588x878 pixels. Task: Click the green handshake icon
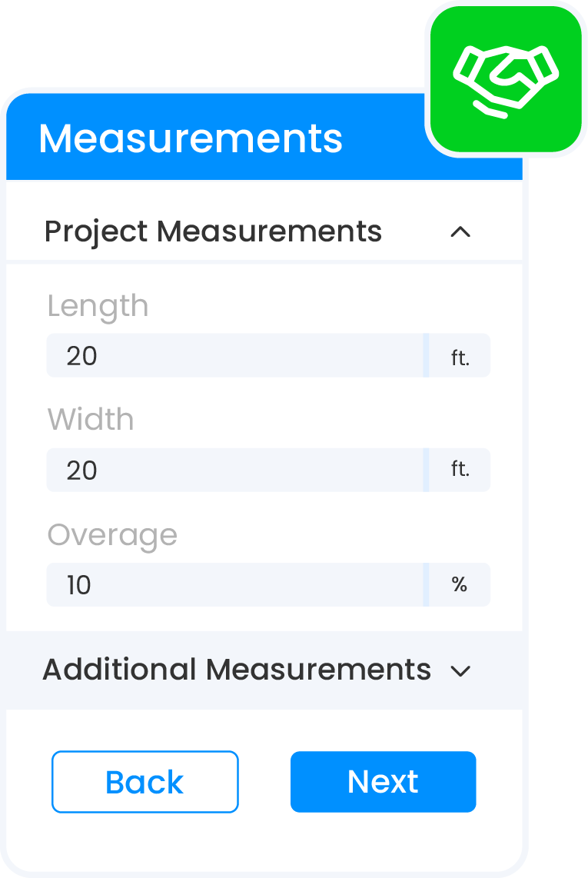[x=505, y=77]
